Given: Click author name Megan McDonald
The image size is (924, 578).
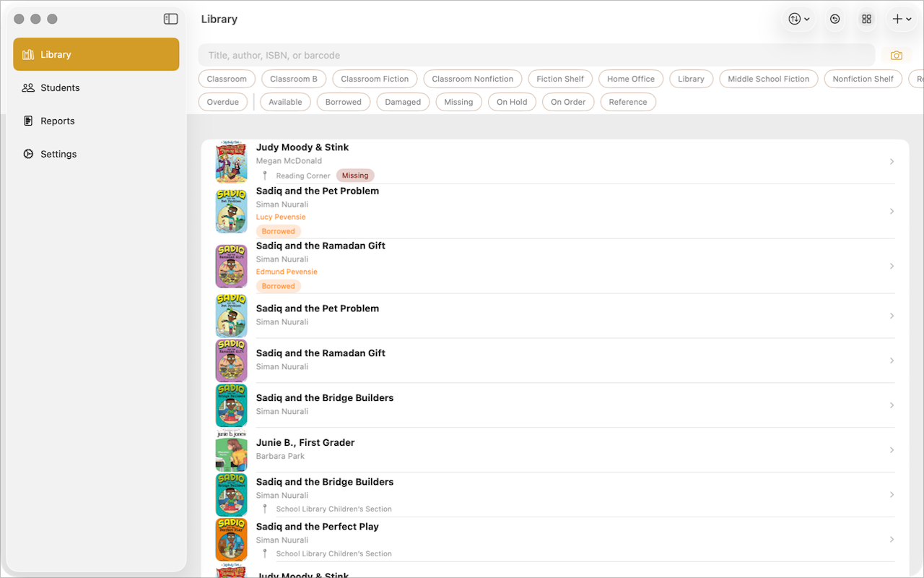Looking at the screenshot, I should coord(289,161).
